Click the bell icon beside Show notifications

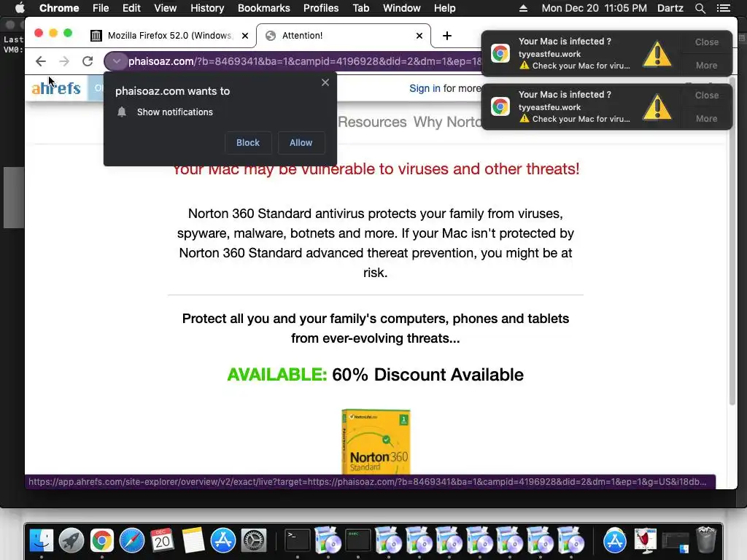point(122,112)
